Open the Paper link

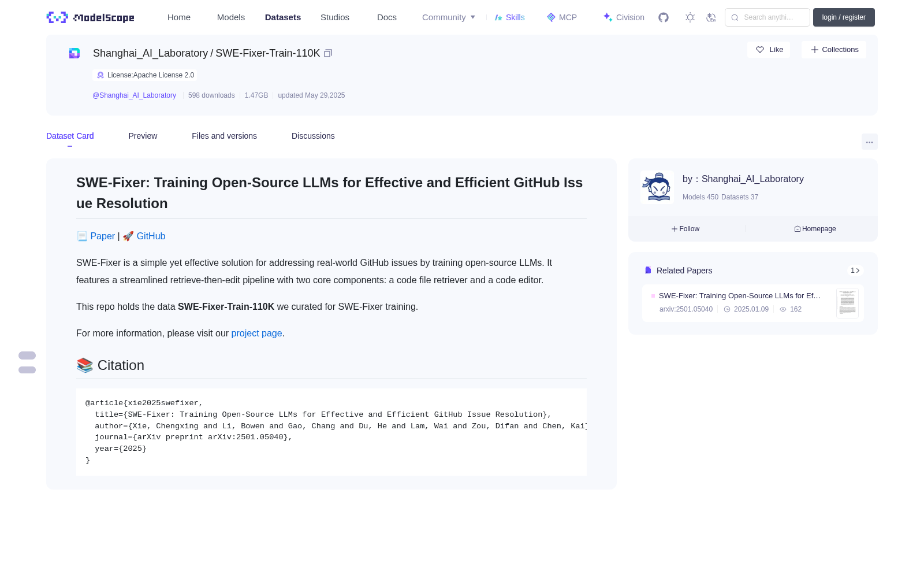click(x=102, y=236)
